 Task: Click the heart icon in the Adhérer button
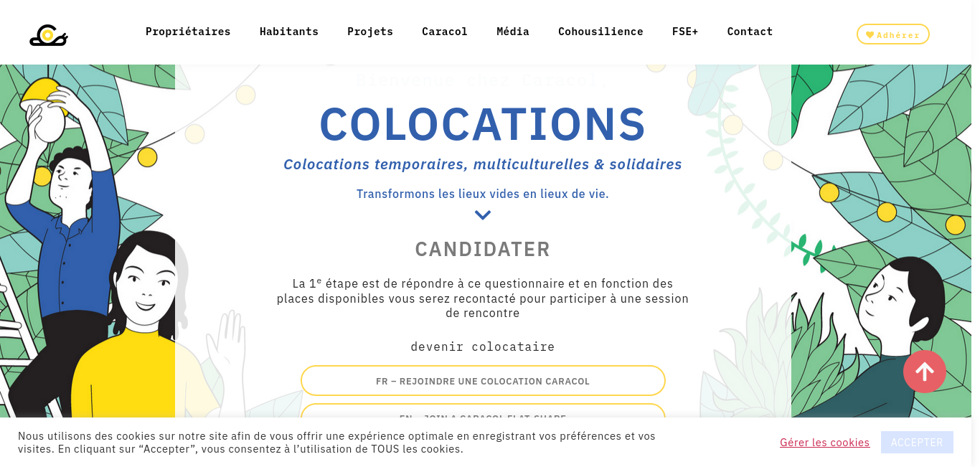click(870, 34)
